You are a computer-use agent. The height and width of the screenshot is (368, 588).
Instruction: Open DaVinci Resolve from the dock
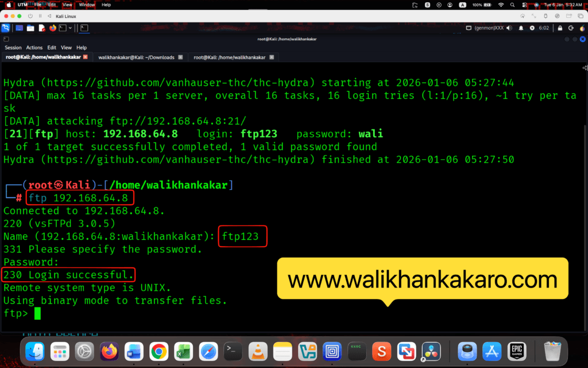431,350
